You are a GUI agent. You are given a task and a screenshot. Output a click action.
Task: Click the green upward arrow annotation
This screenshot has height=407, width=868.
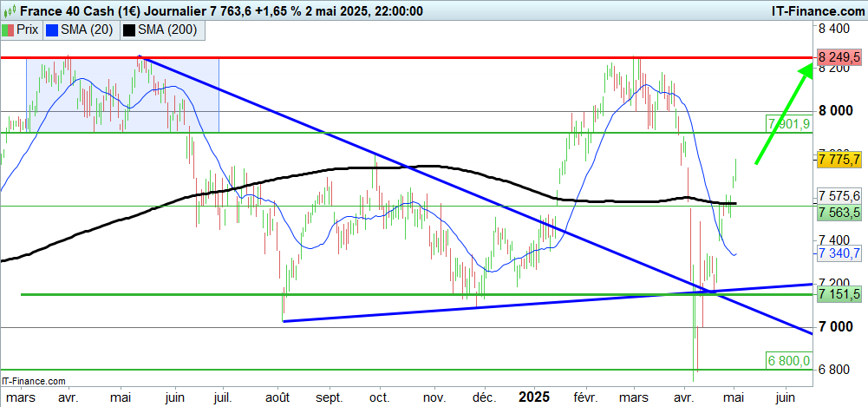click(x=783, y=117)
